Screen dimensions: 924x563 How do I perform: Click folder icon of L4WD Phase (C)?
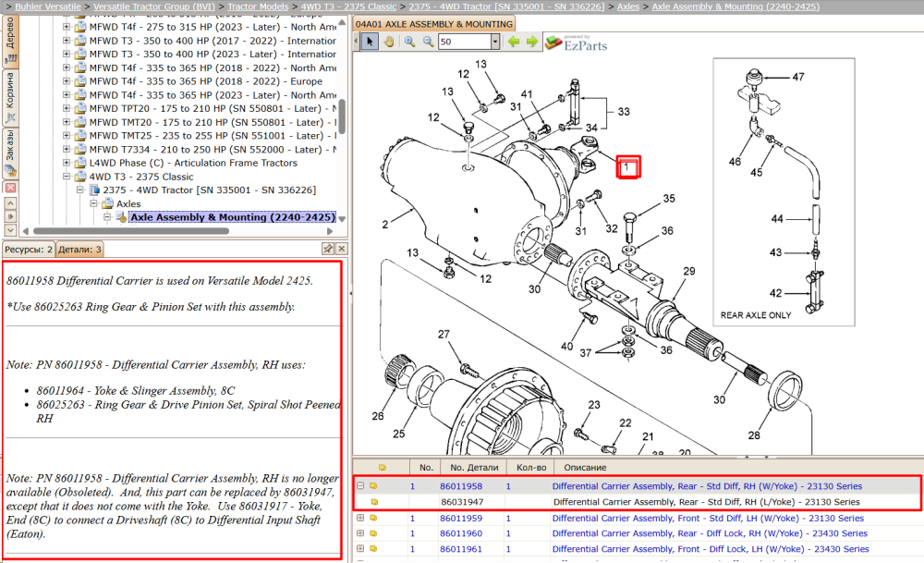80,162
